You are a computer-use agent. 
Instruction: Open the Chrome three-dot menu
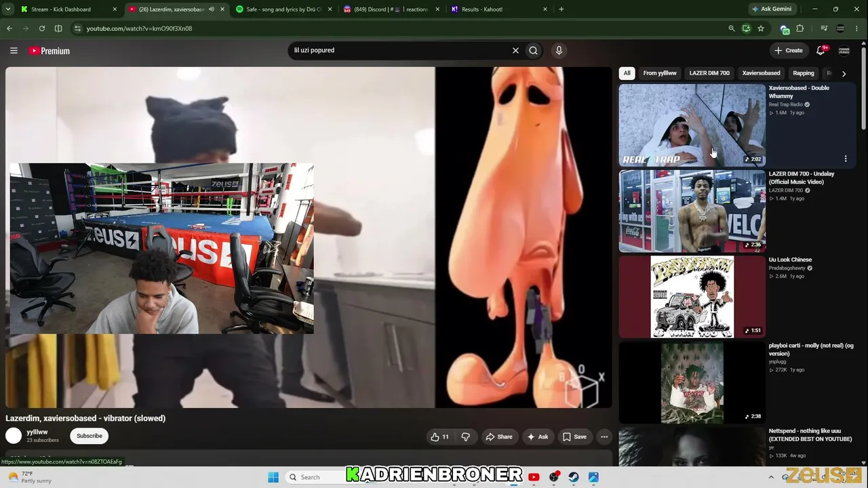(858, 28)
